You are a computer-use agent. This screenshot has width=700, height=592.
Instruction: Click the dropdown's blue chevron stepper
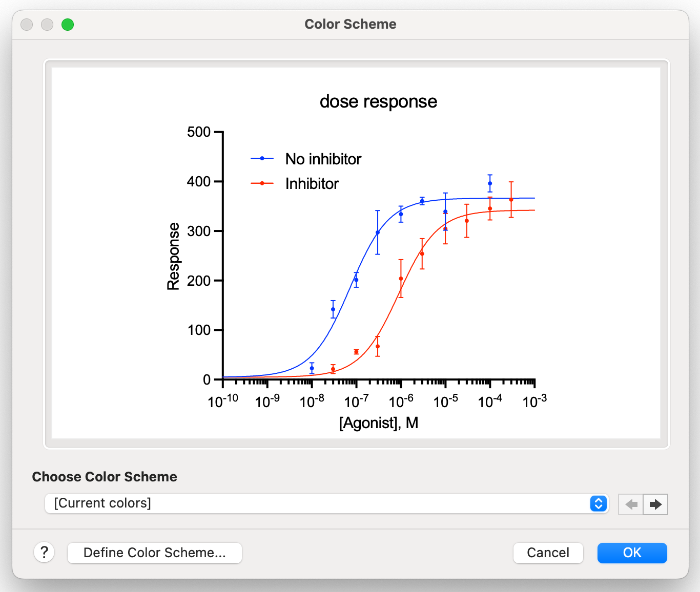(x=598, y=503)
